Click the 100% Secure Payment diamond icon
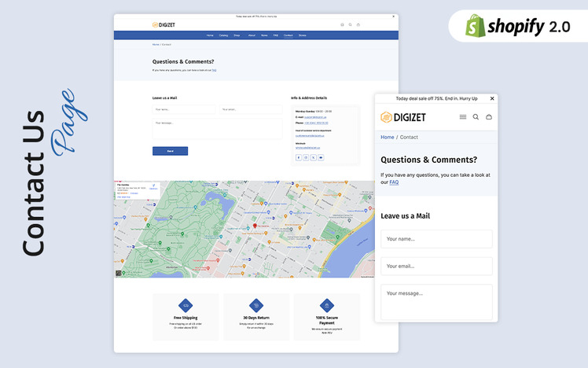588x368 pixels. (x=327, y=305)
